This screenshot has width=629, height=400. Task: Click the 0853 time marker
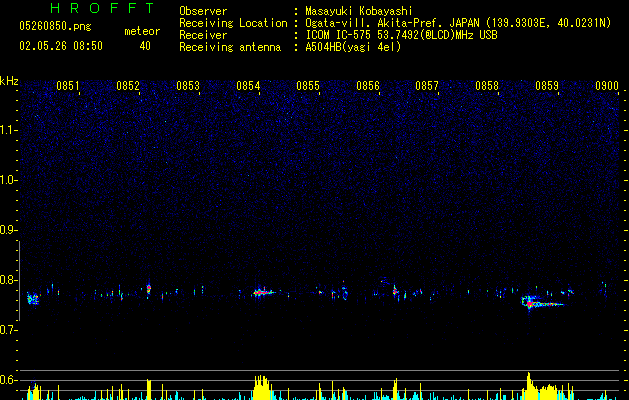pos(188,86)
